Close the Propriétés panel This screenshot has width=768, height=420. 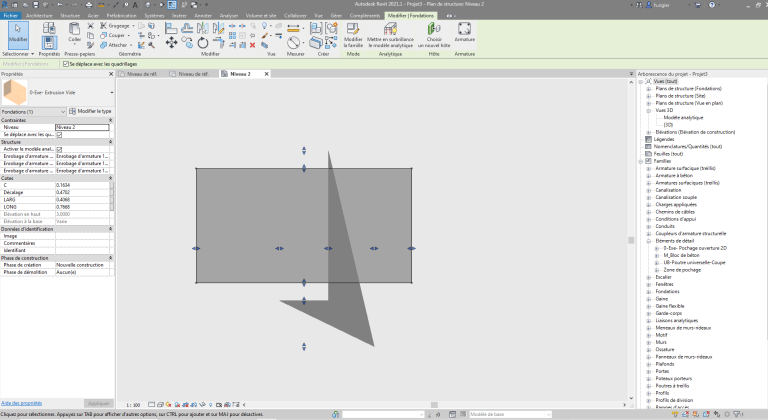click(111, 74)
